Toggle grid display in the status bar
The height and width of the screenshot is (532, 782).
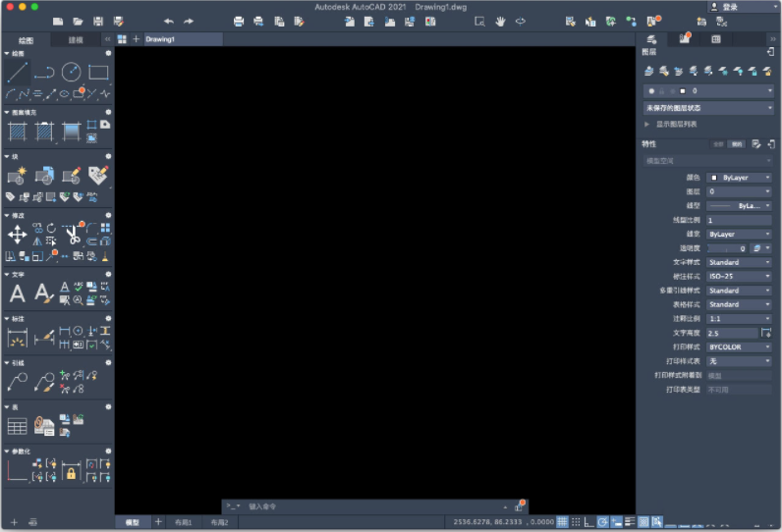562,521
